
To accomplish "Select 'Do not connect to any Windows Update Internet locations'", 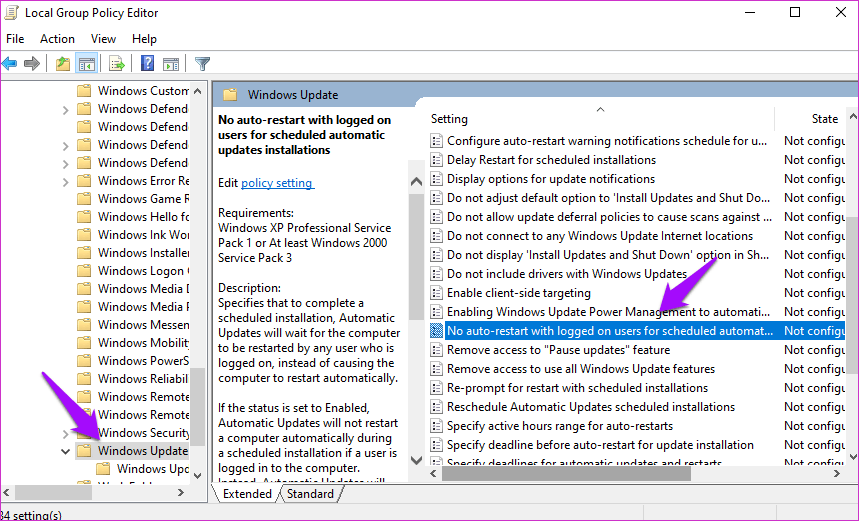I will pyautogui.click(x=600, y=236).
